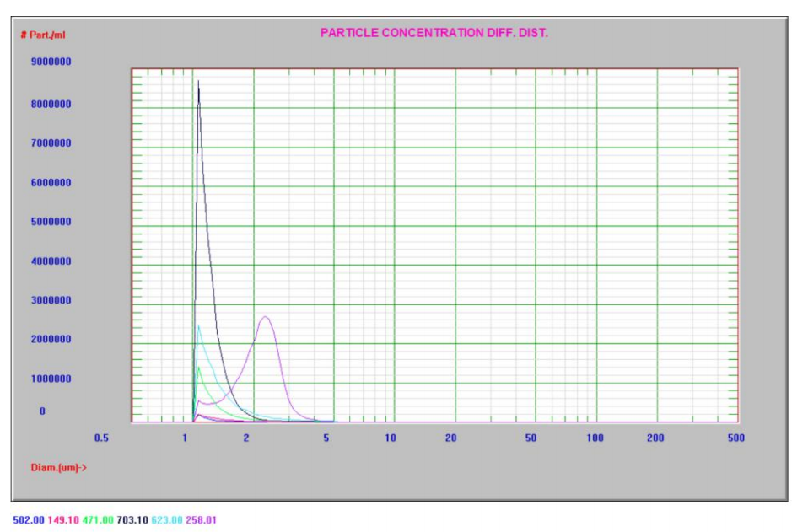The width and height of the screenshot is (792, 532).
Task: Click the chart title PARTICLE CONCENTRATION DIFF. DIST.
Action: [x=434, y=33]
